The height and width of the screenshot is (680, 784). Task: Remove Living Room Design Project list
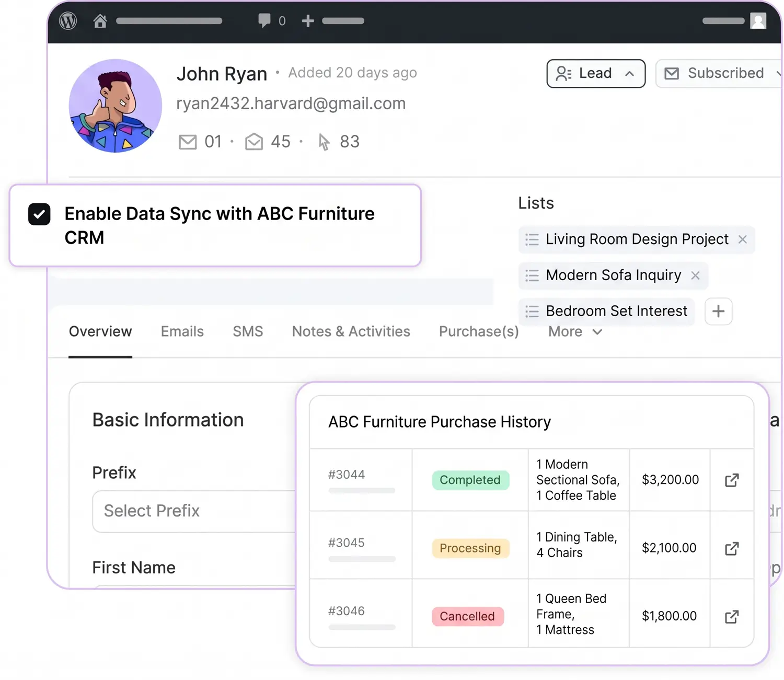pos(742,239)
